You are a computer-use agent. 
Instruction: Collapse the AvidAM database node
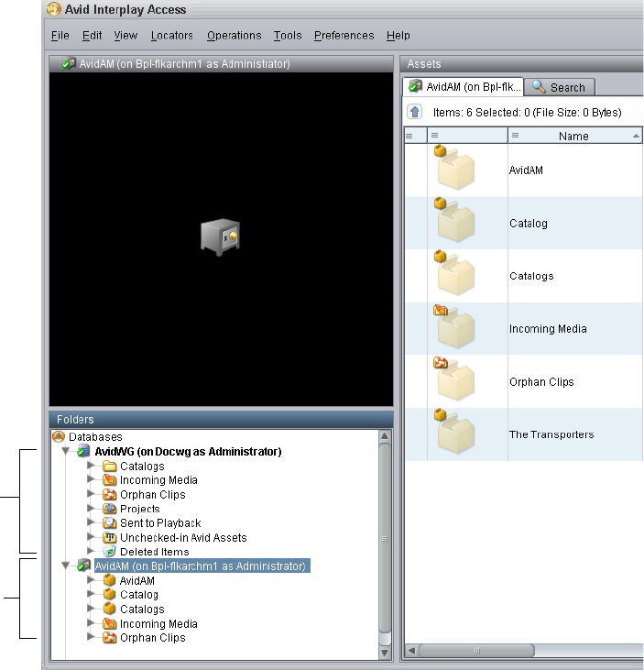66,566
